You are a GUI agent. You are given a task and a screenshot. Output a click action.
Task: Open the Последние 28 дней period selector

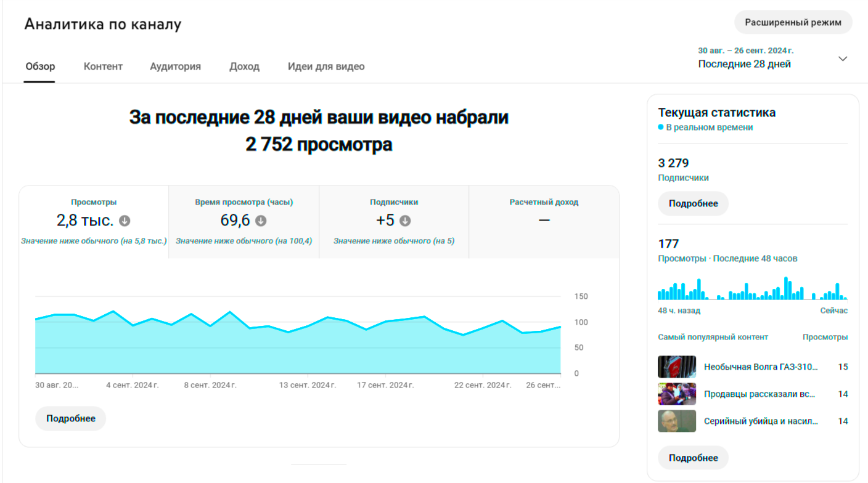point(745,64)
